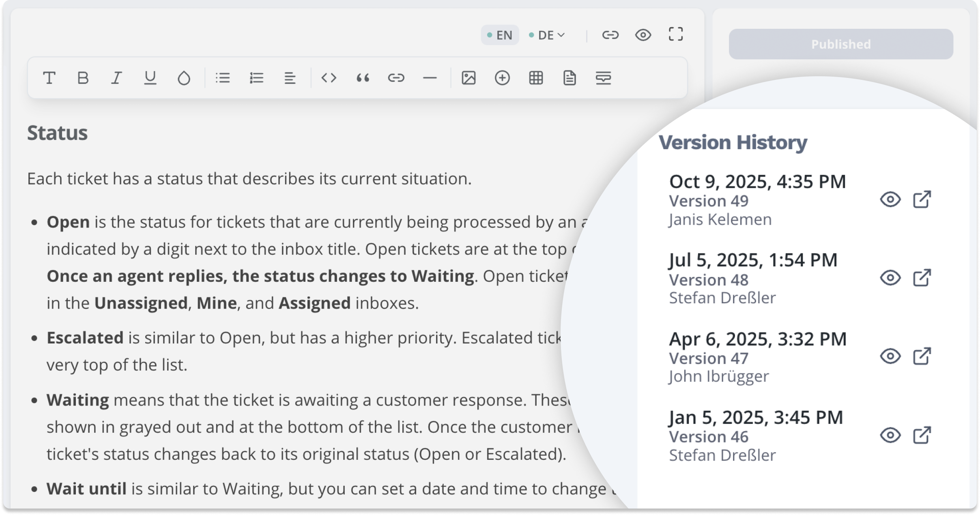Apply italic text formatting
Screen dimensions: 980x515
(116, 77)
